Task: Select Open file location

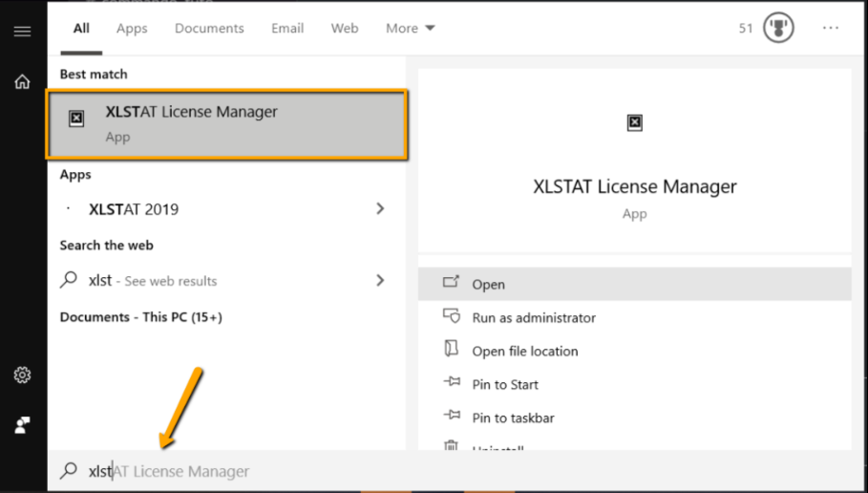Action: point(524,352)
